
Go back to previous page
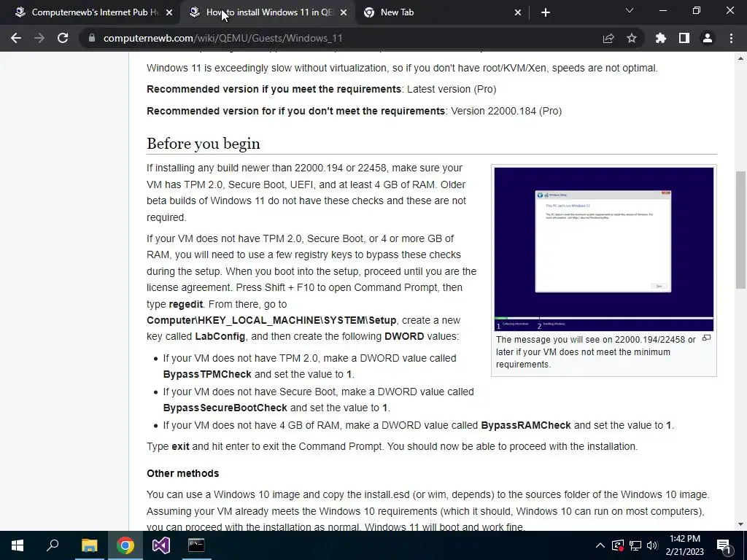pos(16,38)
